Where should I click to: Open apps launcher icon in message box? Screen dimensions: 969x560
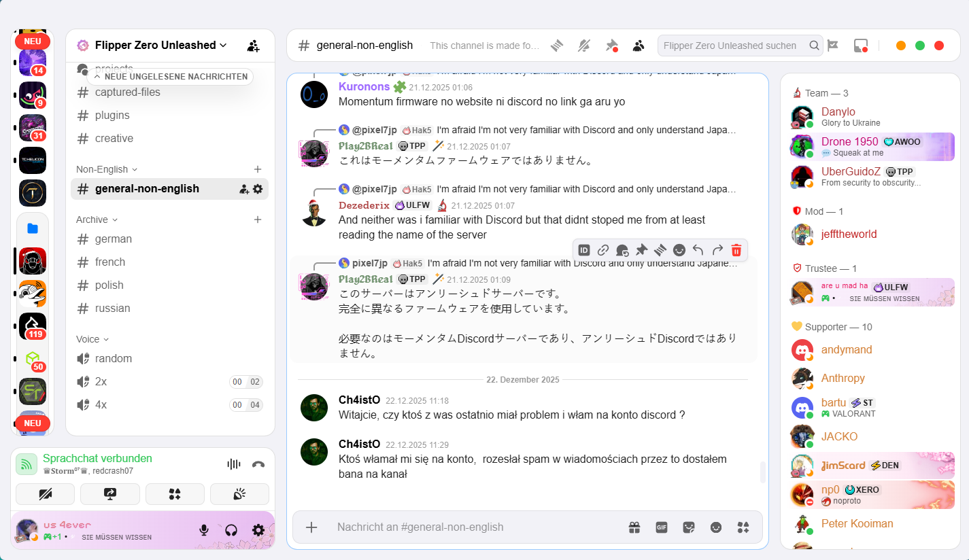(x=743, y=527)
